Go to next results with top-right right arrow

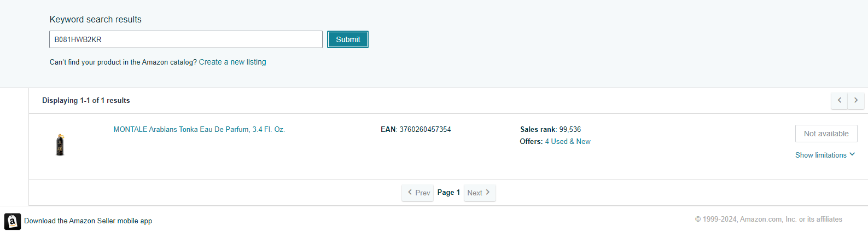(856, 100)
